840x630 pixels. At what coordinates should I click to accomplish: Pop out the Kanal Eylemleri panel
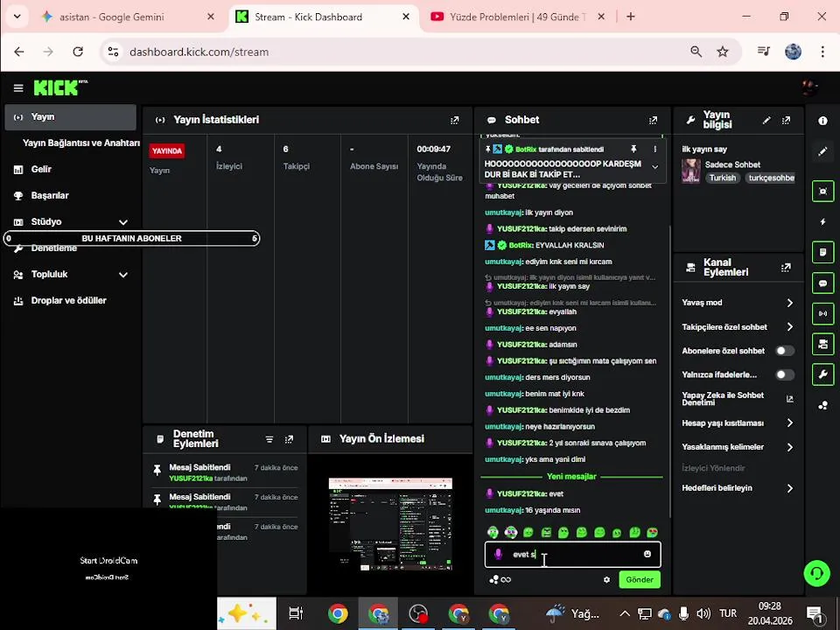tap(786, 268)
